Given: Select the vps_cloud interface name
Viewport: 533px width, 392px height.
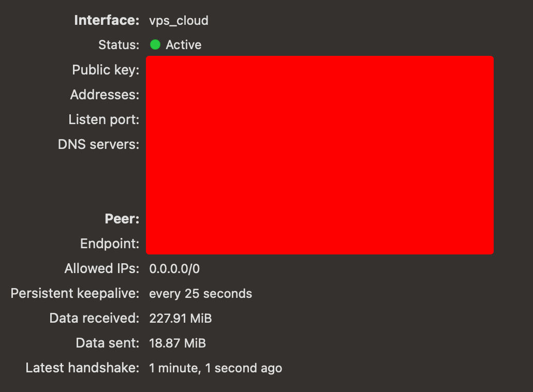Looking at the screenshot, I should pos(179,21).
